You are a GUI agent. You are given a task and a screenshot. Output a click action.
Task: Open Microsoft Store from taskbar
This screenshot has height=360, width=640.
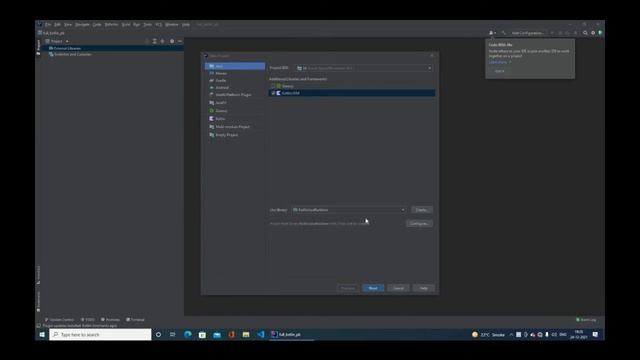point(202,335)
